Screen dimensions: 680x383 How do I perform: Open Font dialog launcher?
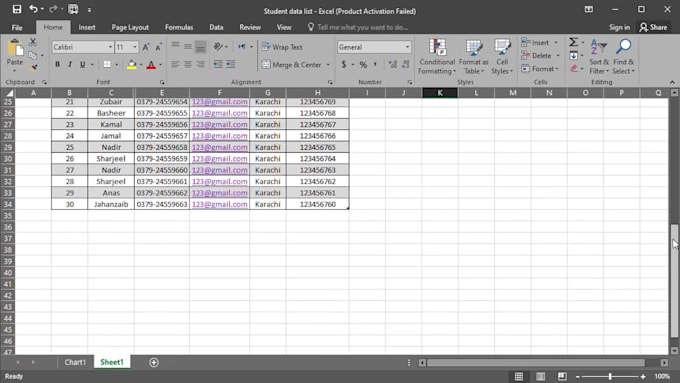pyautogui.click(x=162, y=82)
